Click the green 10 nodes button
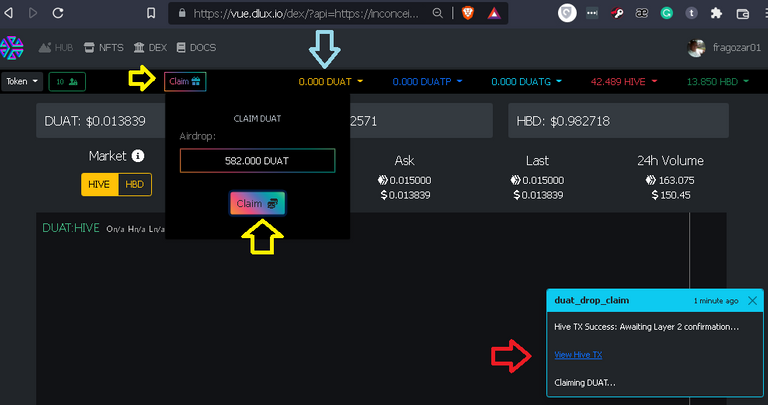Viewport: 768px width, 405px height. tap(67, 82)
